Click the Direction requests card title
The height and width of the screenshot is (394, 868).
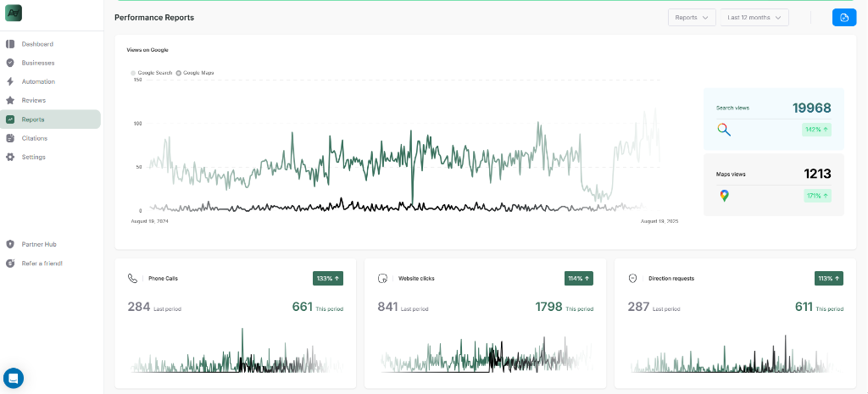671,279
